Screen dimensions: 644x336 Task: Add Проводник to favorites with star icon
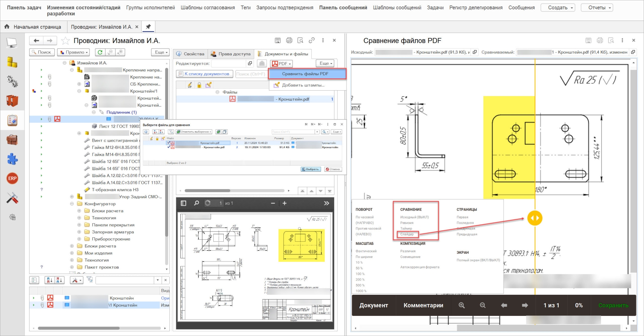tap(65, 41)
